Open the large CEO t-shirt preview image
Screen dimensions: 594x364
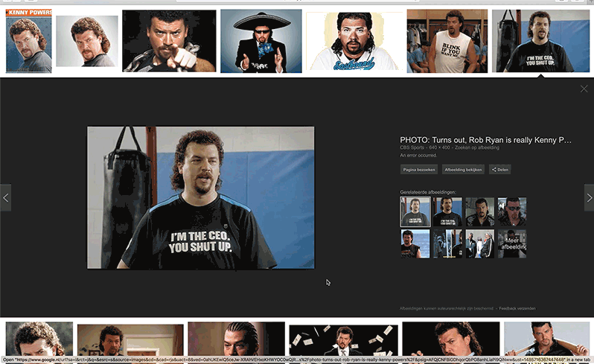click(x=201, y=198)
